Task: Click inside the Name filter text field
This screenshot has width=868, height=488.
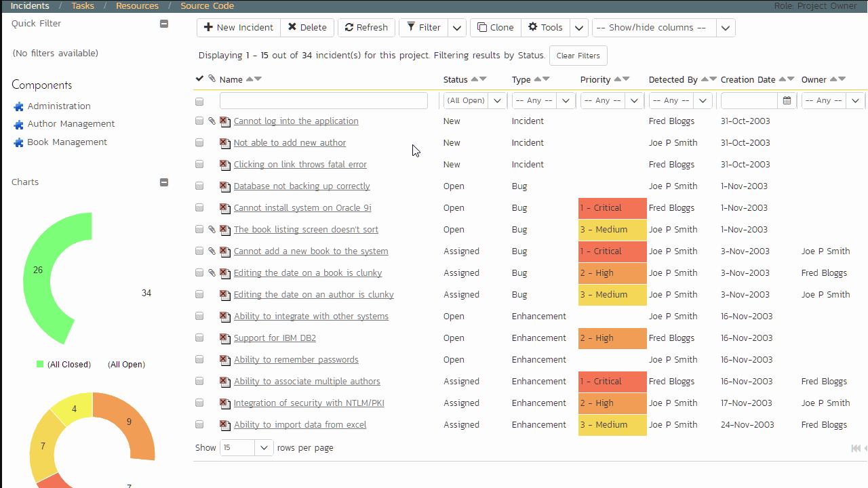Action: coord(323,100)
